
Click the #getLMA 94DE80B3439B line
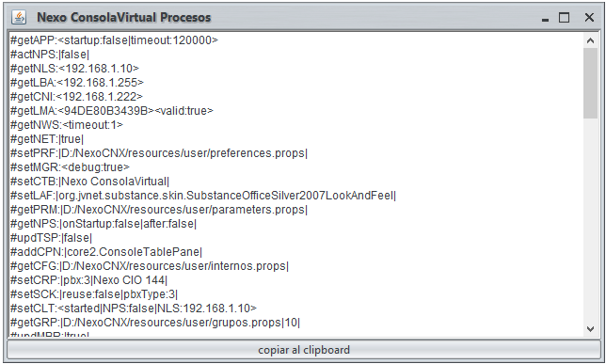coord(112,111)
